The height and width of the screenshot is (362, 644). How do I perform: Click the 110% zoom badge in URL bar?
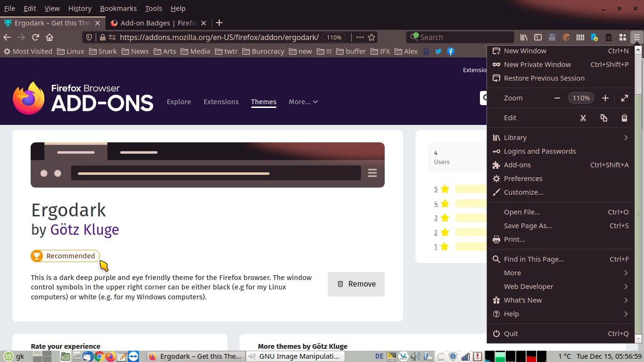(334, 37)
